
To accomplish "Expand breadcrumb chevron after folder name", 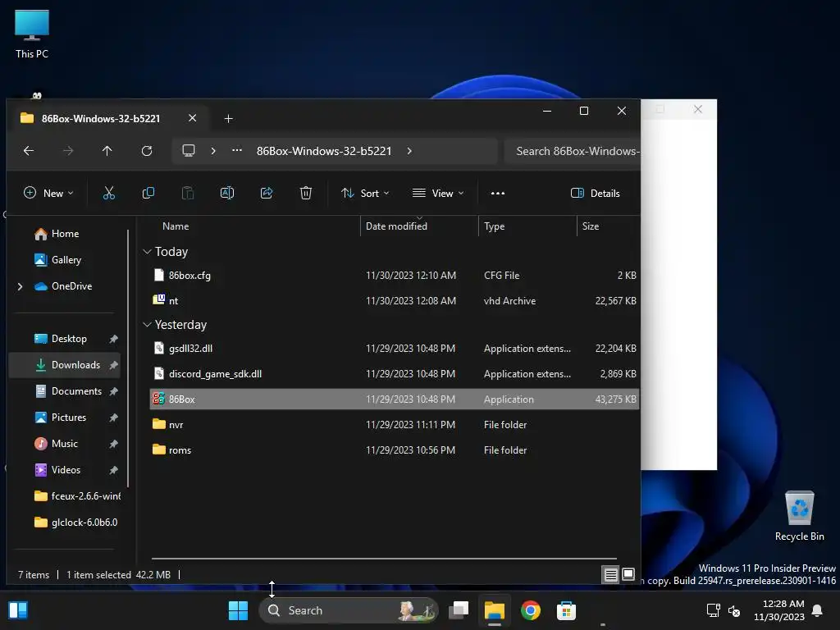I will coord(409,151).
